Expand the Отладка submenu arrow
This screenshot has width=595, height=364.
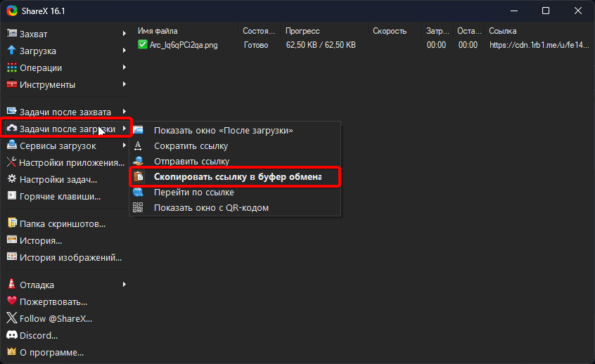click(x=124, y=285)
